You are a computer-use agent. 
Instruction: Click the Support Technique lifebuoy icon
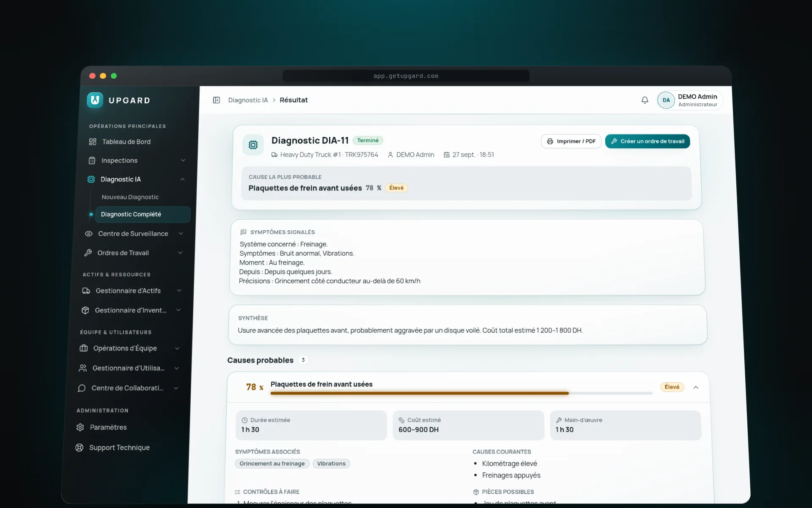point(80,448)
